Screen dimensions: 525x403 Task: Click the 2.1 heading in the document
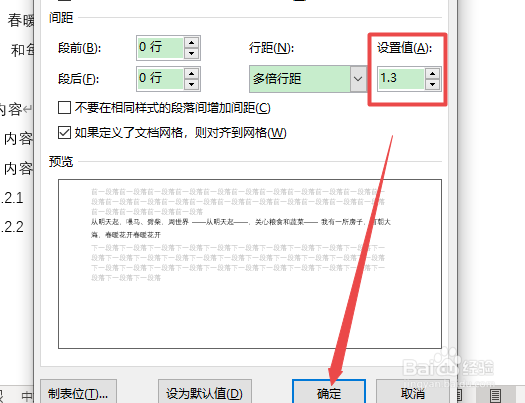point(12,198)
